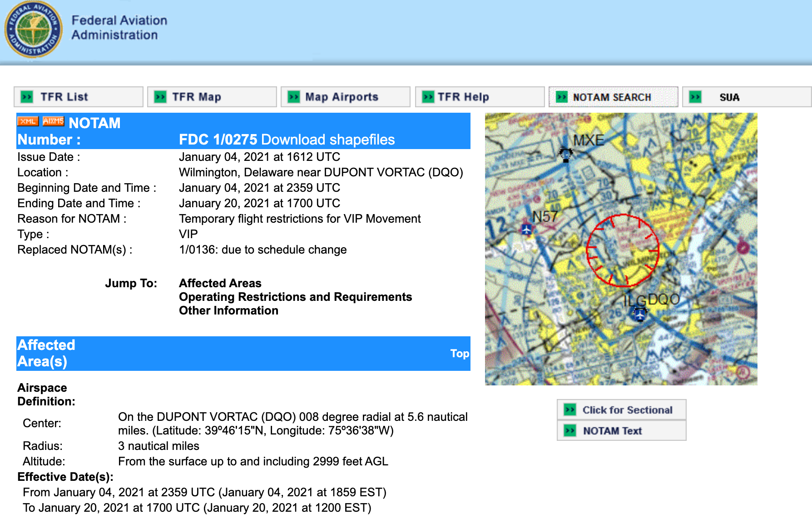
Task: Click the green arrow icon beside TFR List
Action: click(27, 97)
